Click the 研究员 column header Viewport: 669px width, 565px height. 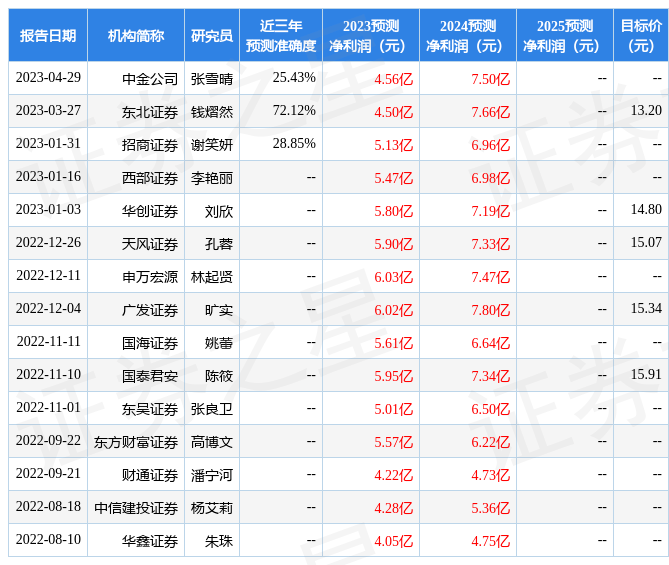coord(212,35)
